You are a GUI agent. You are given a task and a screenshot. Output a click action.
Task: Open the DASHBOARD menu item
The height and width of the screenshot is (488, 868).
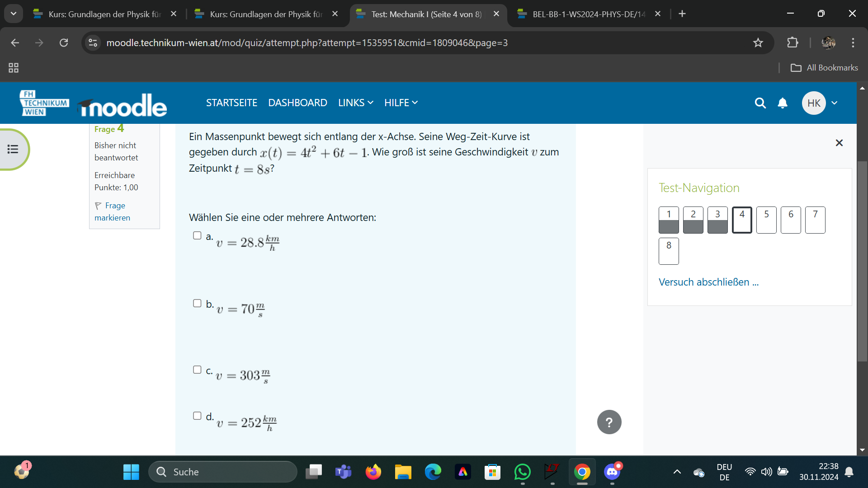tap(297, 103)
